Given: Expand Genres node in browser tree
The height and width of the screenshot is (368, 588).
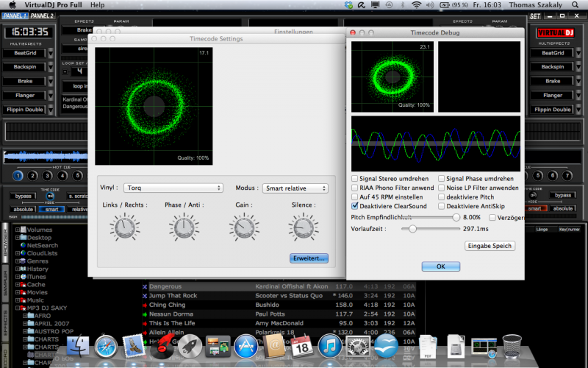Looking at the screenshot, I should (17, 261).
